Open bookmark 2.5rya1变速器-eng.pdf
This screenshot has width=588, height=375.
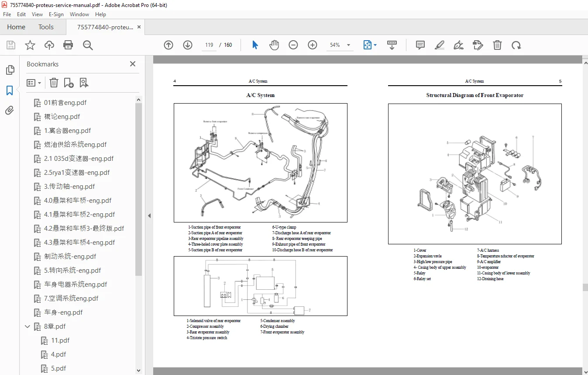77,173
